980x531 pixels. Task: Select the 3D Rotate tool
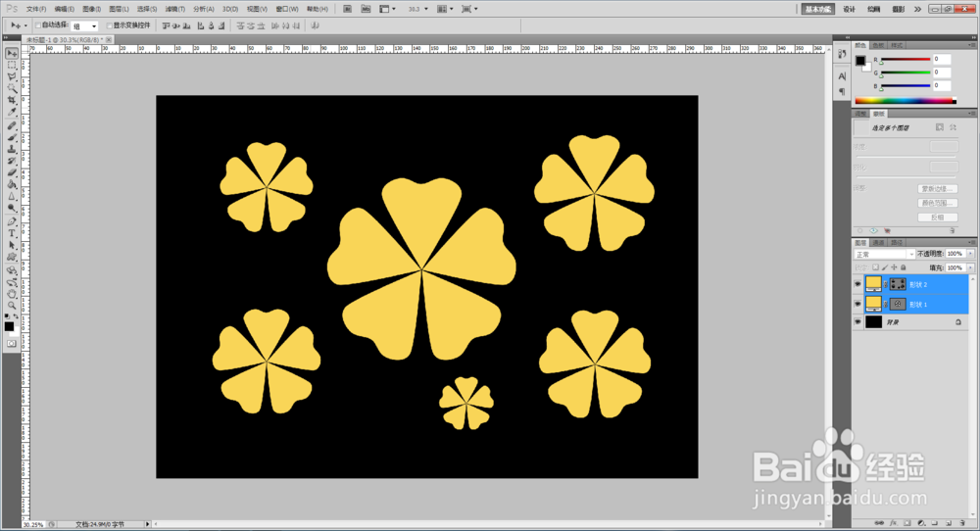[11, 270]
